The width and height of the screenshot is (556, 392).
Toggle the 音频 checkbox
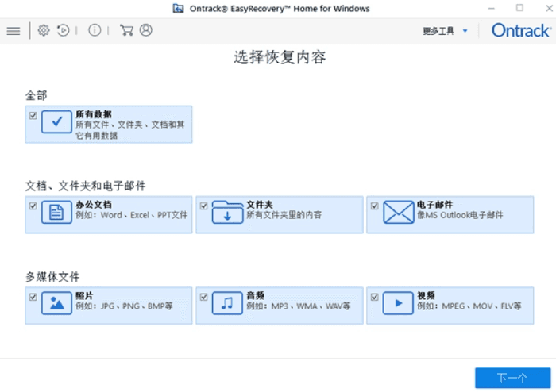203,297
